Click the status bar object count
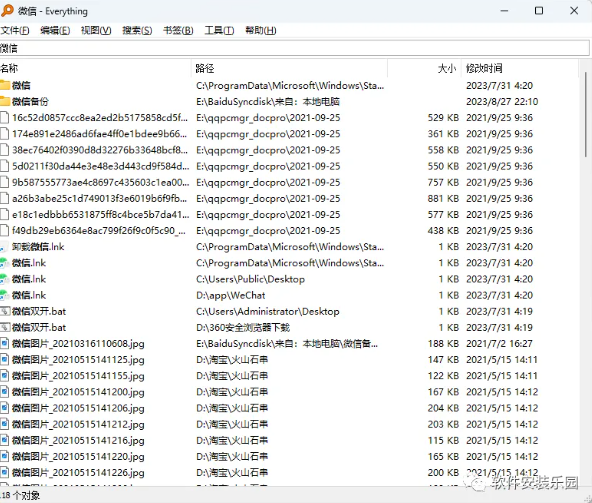This screenshot has height=503, width=592. pos(20,495)
